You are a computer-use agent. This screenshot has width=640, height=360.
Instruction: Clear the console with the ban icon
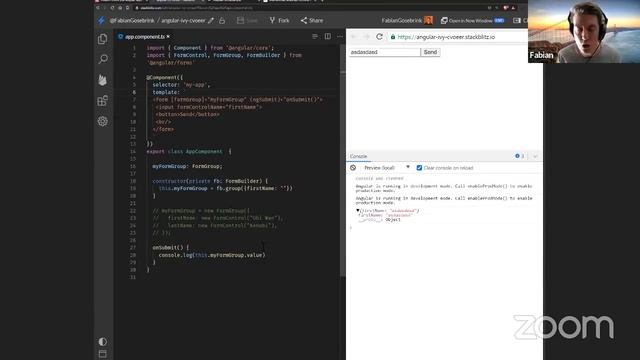[353, 168]
